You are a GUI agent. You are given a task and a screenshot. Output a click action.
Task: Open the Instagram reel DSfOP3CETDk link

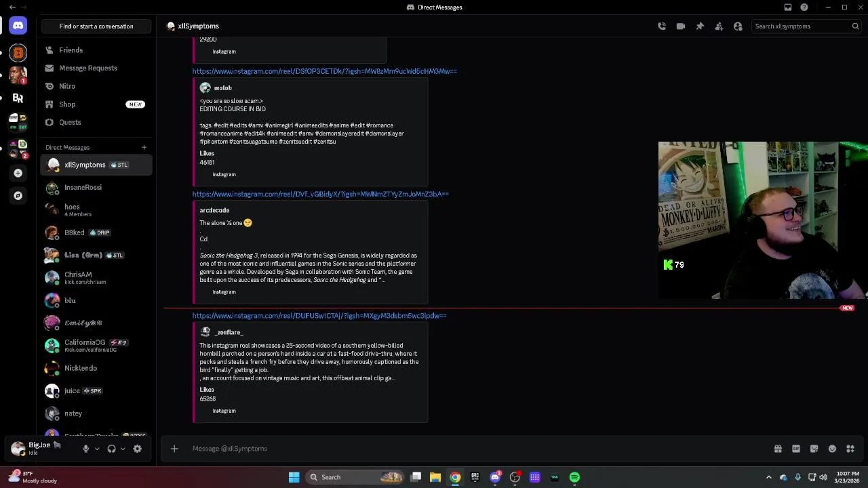coord(324,71)
